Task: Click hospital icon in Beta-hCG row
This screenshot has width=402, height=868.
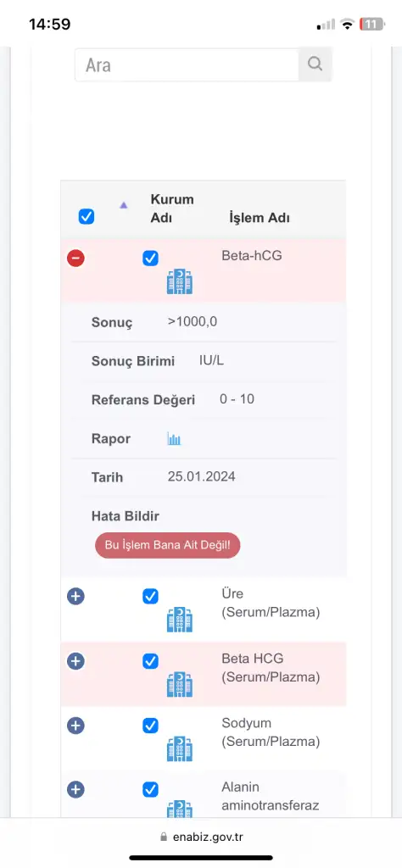Action: pyautogui.click(x=180, y=281)
